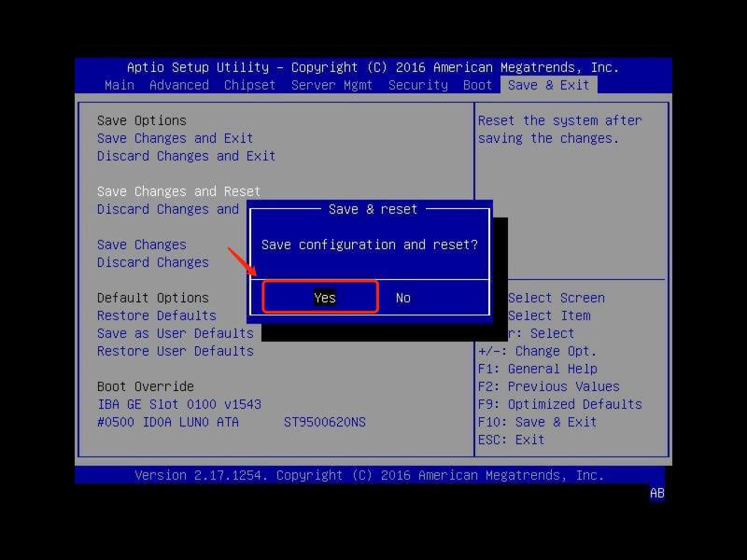This screenshot has height=560, width=747.
Task: Boot from IBA GE Slot 0100 v1543
Action: click(x=178, y=404)
